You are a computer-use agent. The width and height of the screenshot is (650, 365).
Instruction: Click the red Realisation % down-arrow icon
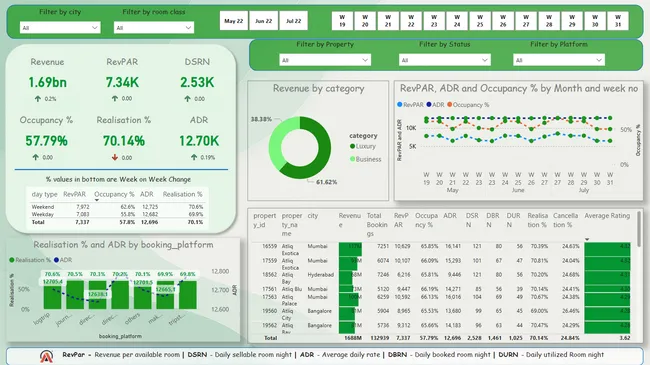115,157
